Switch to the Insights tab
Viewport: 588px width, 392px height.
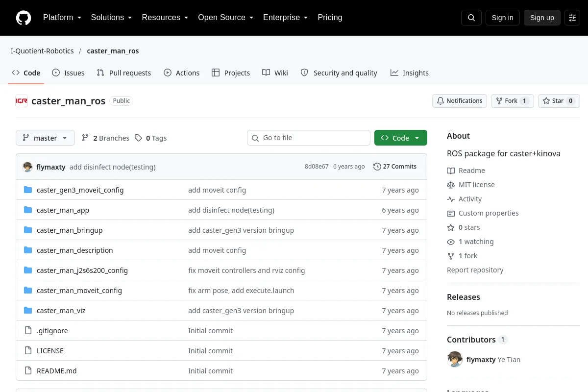point(410,73)
